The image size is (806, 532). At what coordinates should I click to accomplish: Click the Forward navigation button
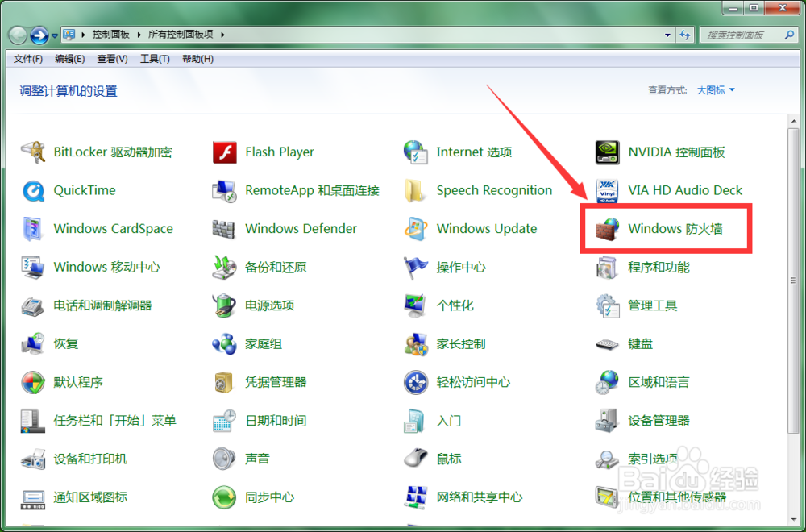39,35
